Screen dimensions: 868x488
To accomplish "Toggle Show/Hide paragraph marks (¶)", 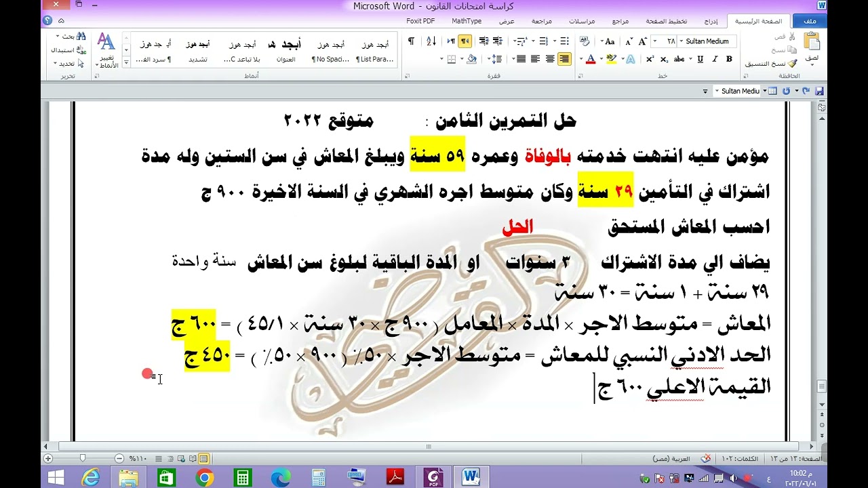I will (x=411, y=41).
